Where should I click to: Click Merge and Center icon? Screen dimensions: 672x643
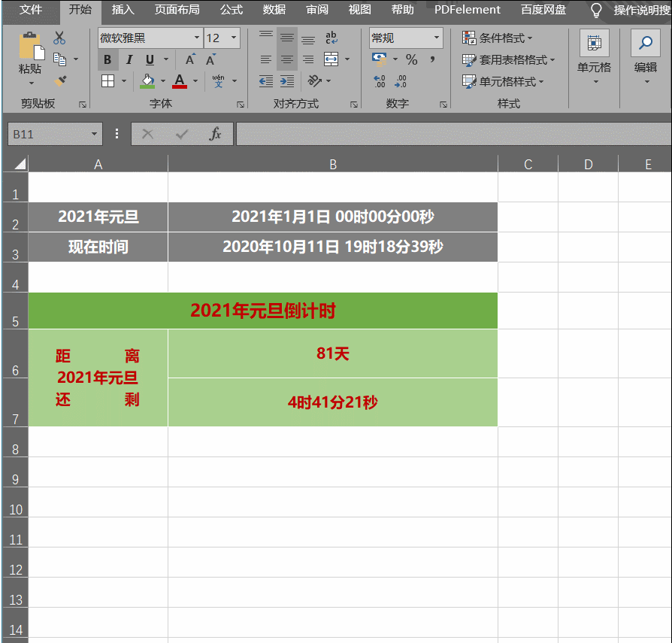(331, 59)
